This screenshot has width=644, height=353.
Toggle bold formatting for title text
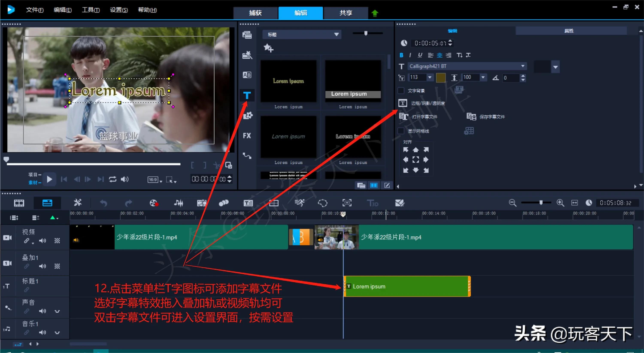pos(401,55)
